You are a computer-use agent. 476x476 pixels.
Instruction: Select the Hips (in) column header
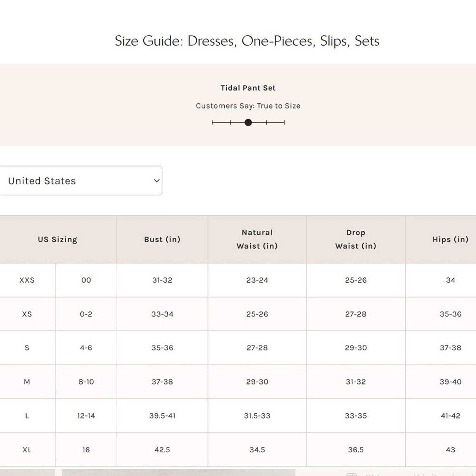click(x=450, y=239)
